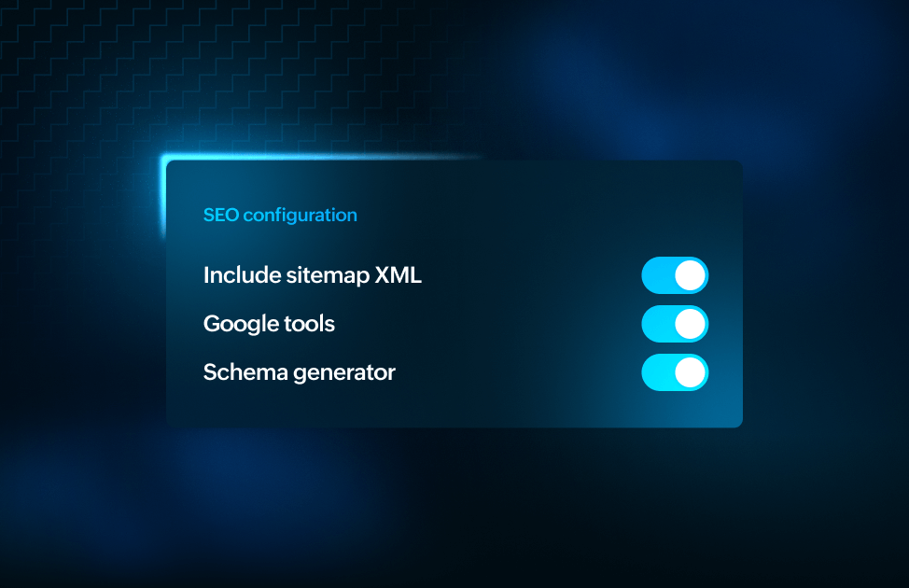
Task: Click the word "SEO" in the panel heading
Action: (x=221, y=215)
